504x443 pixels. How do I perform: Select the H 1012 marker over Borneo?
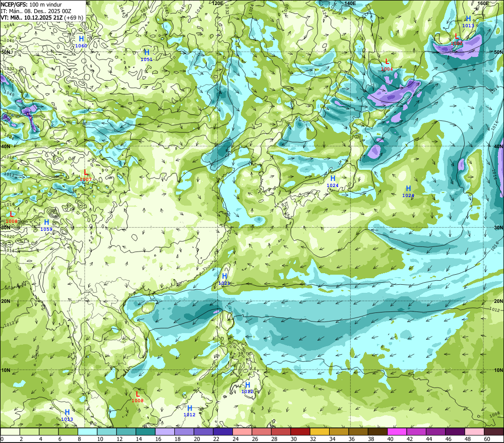(190, 411)
